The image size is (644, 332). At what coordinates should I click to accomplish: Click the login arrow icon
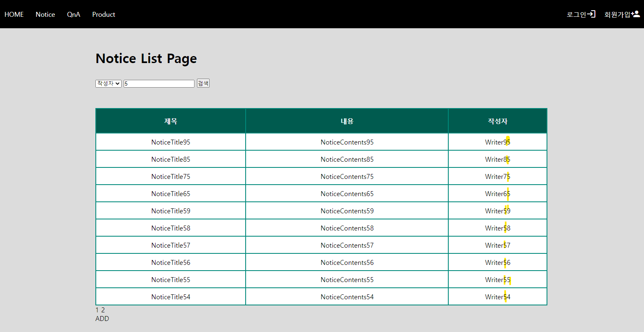(x=591, y=14)
